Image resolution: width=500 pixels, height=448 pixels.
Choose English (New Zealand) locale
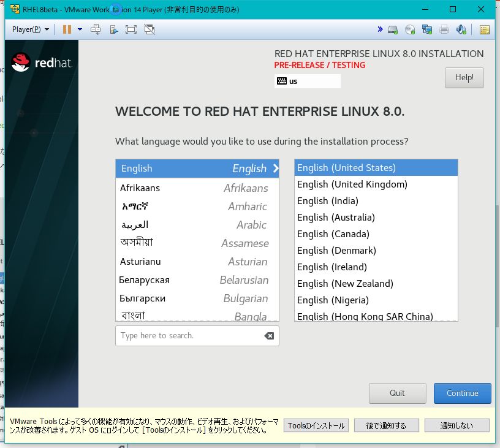click(376, 284)
